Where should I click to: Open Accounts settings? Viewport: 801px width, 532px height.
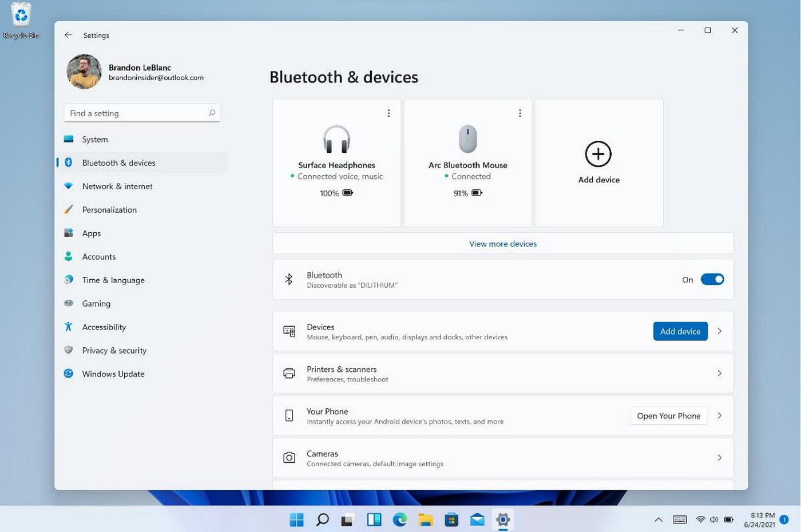click(x=98, y=256)
